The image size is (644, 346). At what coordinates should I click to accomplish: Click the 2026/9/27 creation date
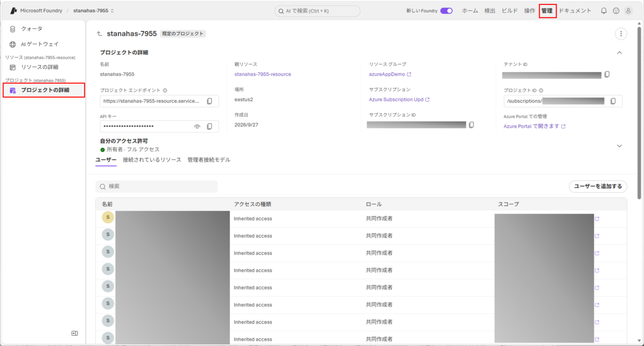(246, 125)
